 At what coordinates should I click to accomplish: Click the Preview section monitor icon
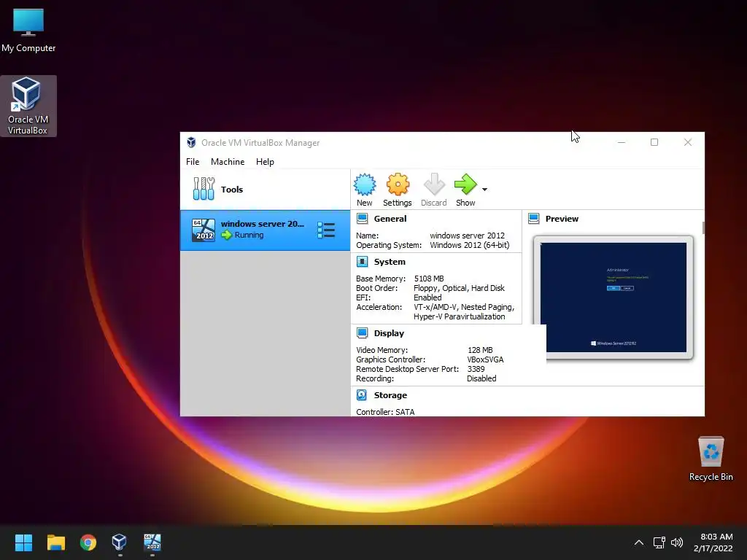tap(533, 219)
